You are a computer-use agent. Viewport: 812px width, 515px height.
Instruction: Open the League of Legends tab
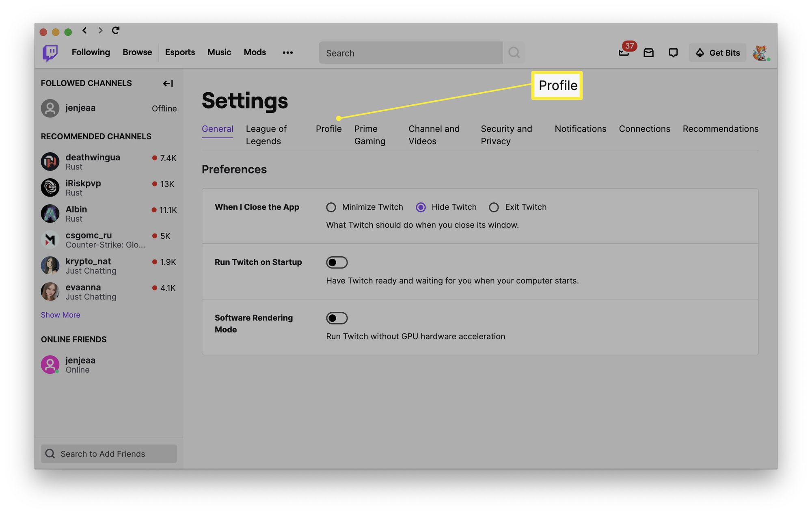tap(266, 135)
